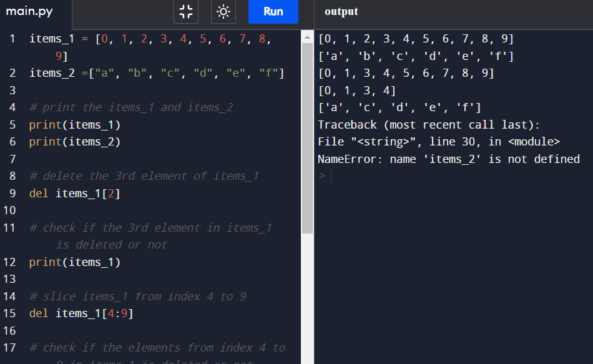Select the collapse-screen icon beside the theme toggle

pos(185,11)
